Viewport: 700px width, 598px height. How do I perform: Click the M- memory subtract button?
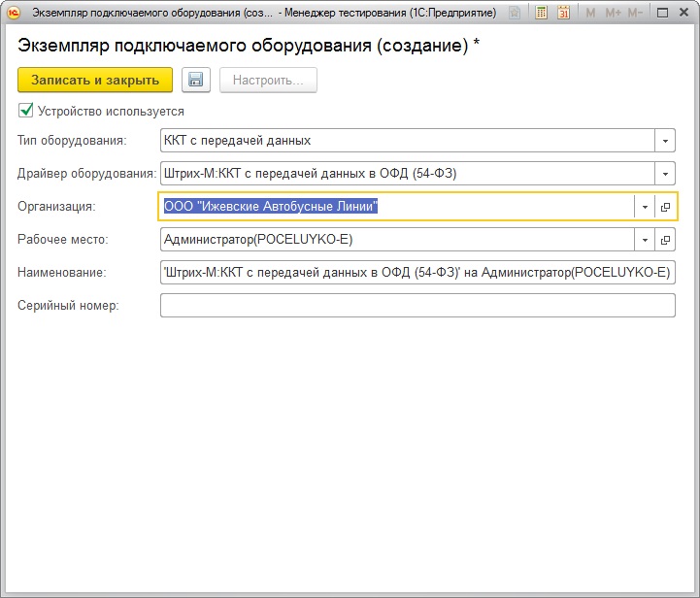coord(635,13)
